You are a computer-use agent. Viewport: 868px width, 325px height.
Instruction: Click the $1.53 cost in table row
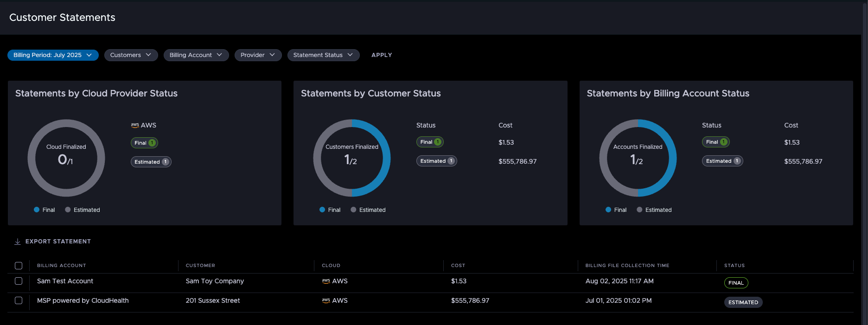(x=459, y=281)
